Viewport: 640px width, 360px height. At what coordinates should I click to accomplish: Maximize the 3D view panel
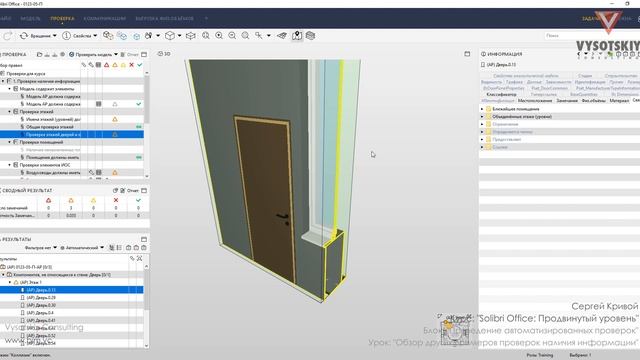coord(467,54)
